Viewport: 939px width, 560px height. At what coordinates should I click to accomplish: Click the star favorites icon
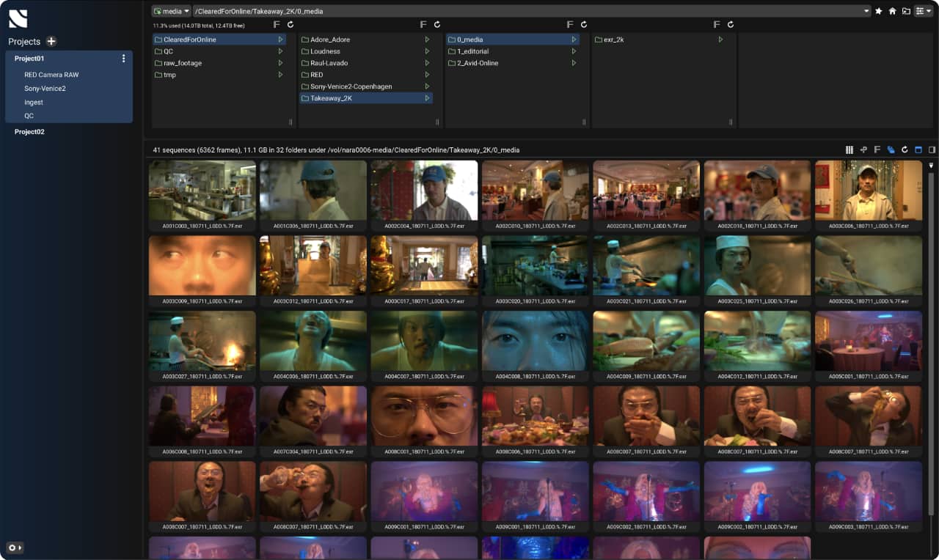(x=879, y=11)
